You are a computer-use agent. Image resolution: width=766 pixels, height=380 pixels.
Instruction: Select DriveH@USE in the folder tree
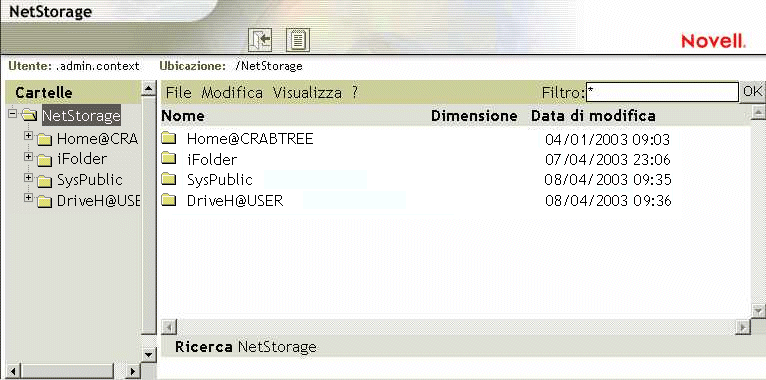coord(98,200)
